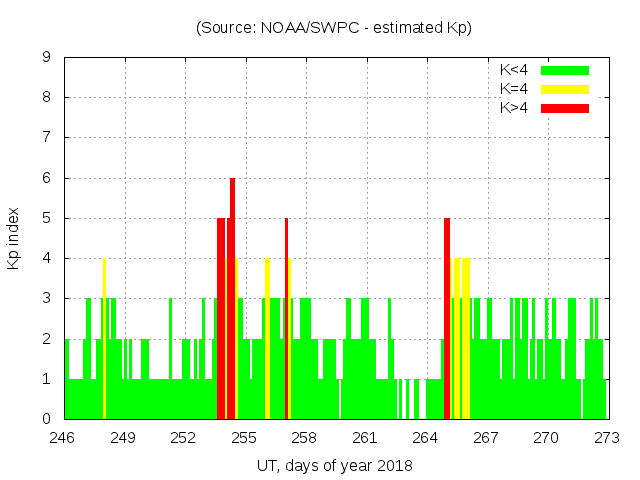Click the x-axis tick label 246
Screen dimensions: 640x480
pyautogui.click(x=63, y=437)
